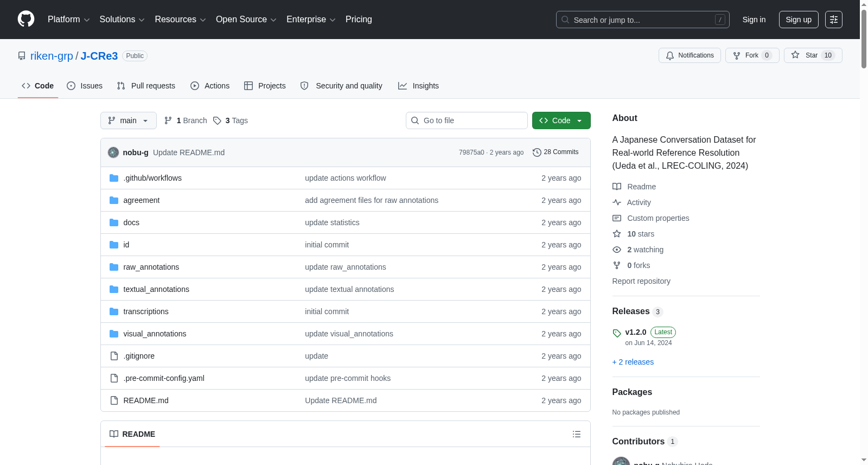Click the README tab in file viewer

[x=132, y=434]
